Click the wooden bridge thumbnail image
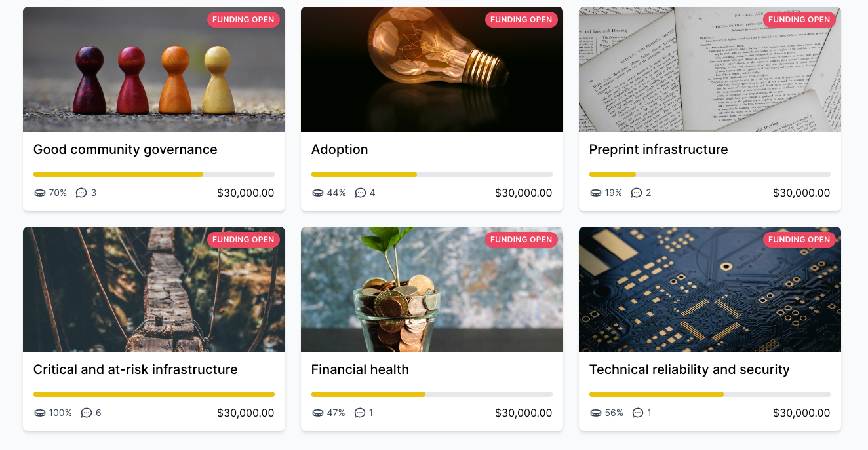The height and width of the screenshot is (450, 868). [x=154, y=290]
